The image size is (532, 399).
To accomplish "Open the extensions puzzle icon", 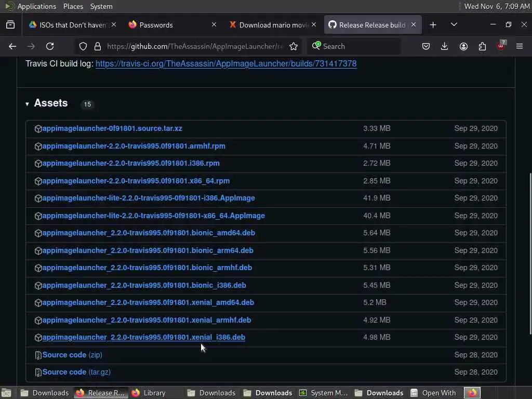I will (482, 46).
